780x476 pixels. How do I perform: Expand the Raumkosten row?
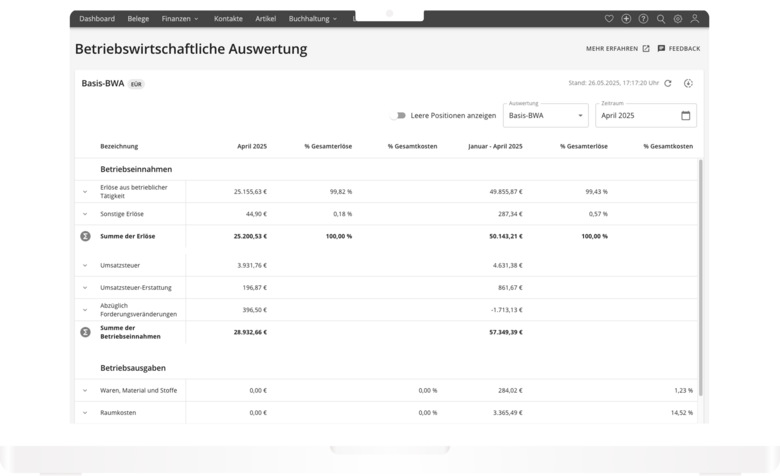[x=85, y=413]
